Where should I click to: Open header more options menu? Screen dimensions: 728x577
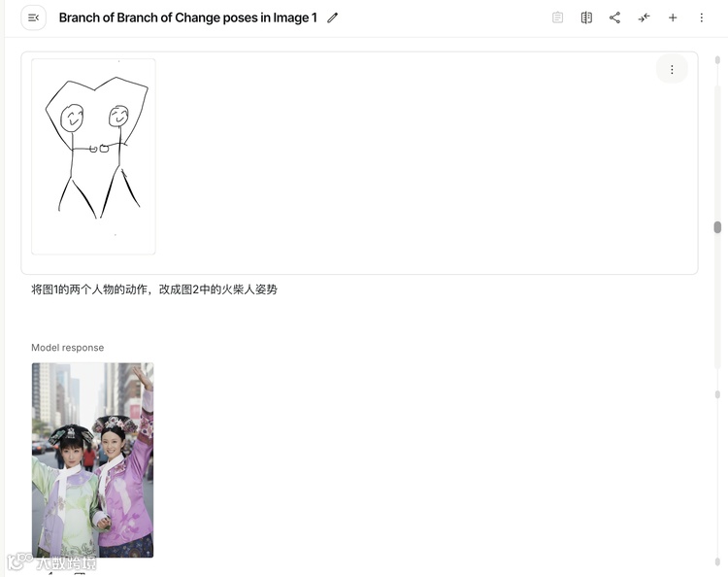tap(702, 17)
